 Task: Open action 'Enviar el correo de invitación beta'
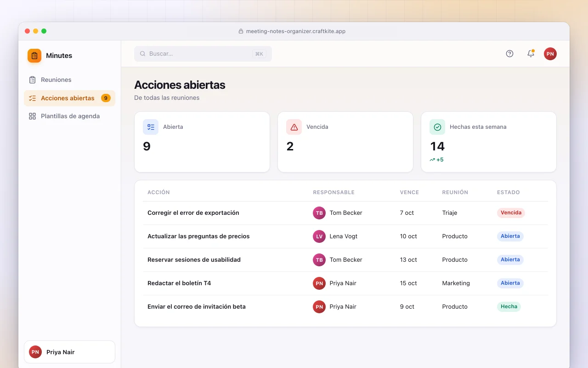(197, 307)
